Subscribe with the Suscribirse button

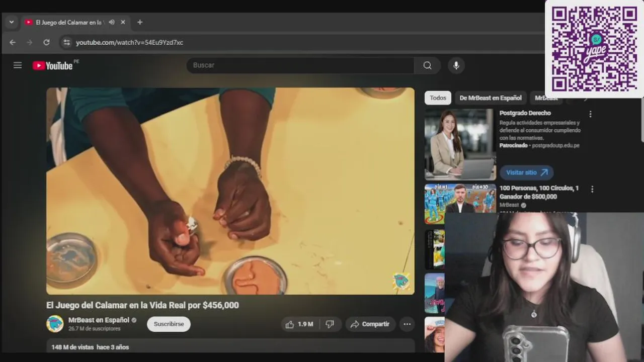[169, 324]
